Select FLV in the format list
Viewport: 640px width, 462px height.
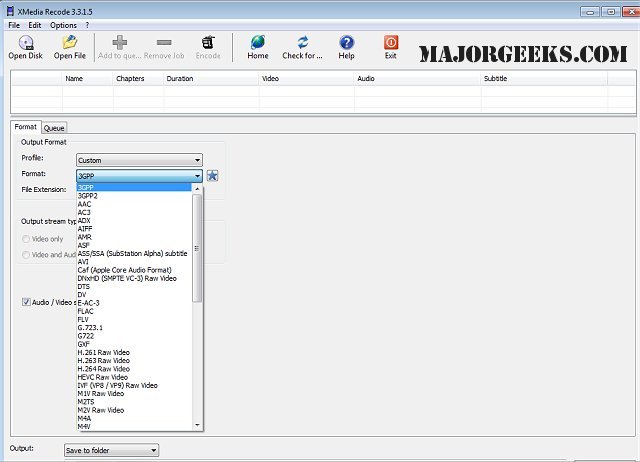point(134,320)
